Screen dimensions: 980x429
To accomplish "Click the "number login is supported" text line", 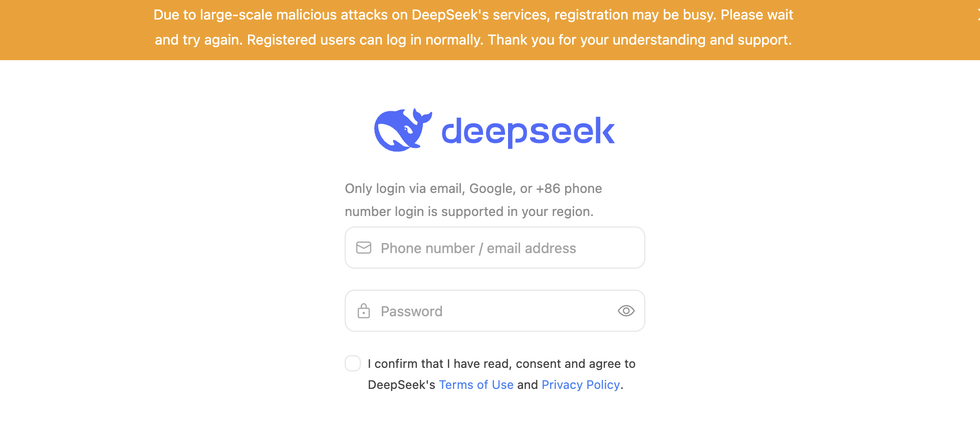I will tap(469, 211).
